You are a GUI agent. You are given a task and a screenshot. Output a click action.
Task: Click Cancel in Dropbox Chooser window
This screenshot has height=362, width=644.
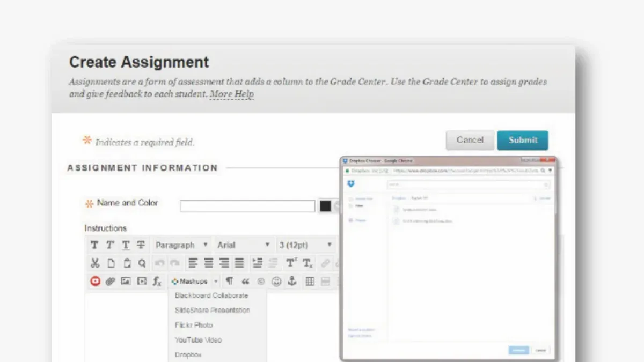pos(540,350)
